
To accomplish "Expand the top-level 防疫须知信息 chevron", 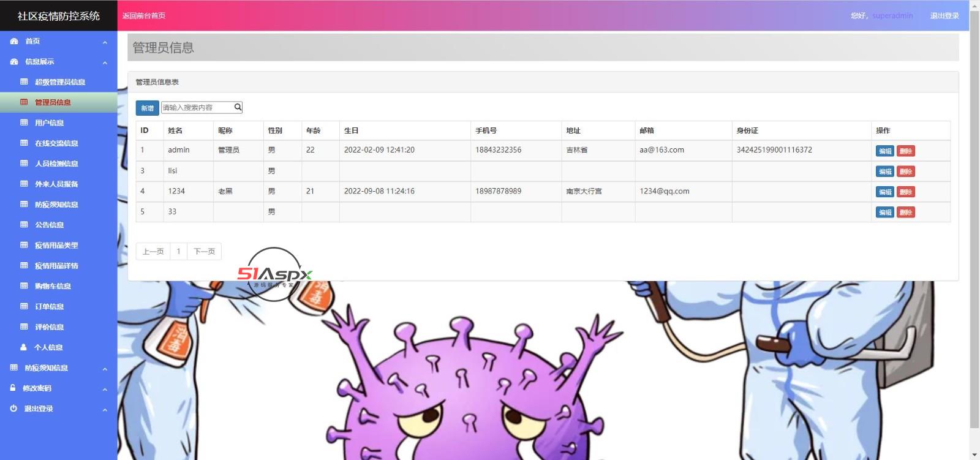I will 105,368.
